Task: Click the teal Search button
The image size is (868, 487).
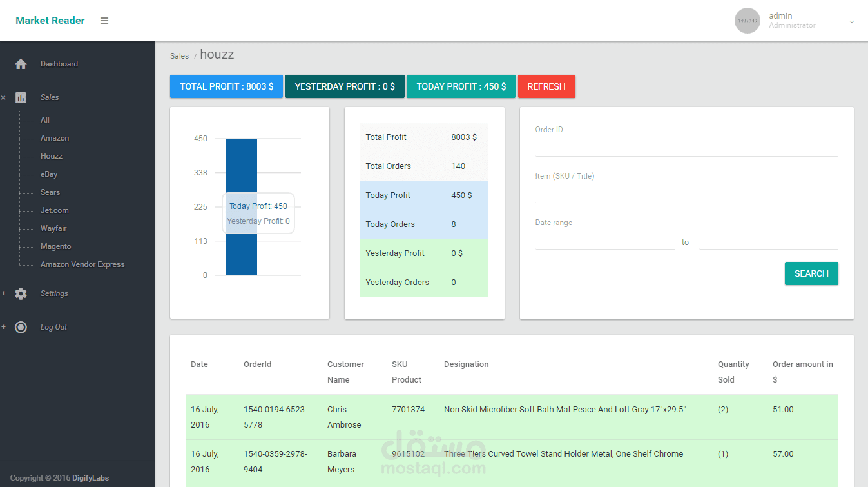Action: point(811,273)
